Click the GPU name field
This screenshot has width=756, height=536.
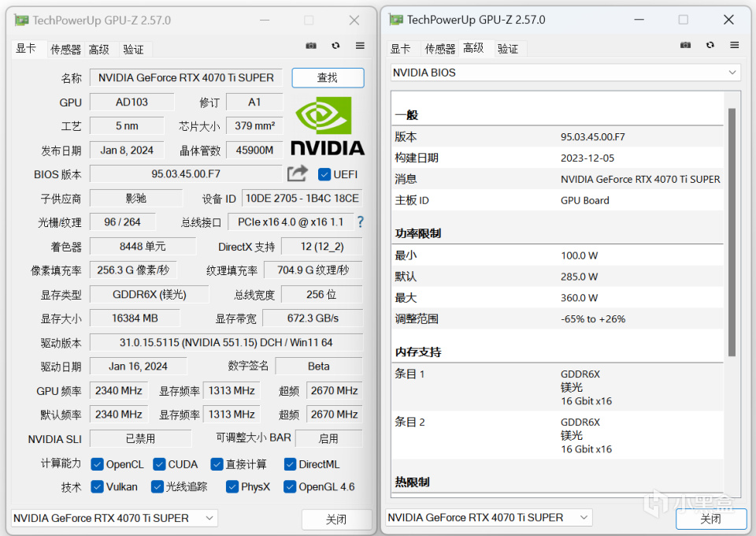pyautogui.click(x=186, y=78)
